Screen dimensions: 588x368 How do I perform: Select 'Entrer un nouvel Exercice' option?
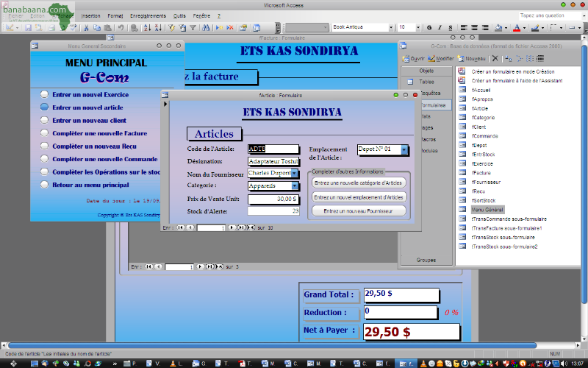90,95
